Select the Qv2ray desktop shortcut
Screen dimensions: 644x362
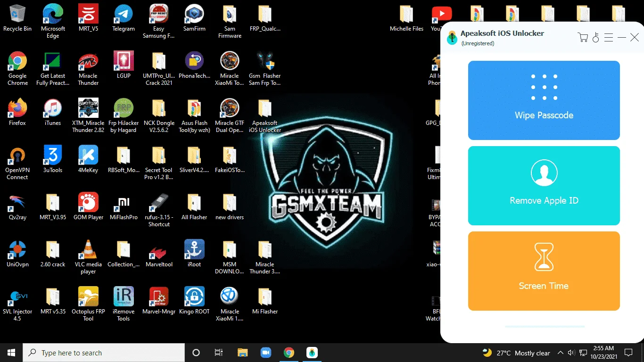[x=17, y=206]
